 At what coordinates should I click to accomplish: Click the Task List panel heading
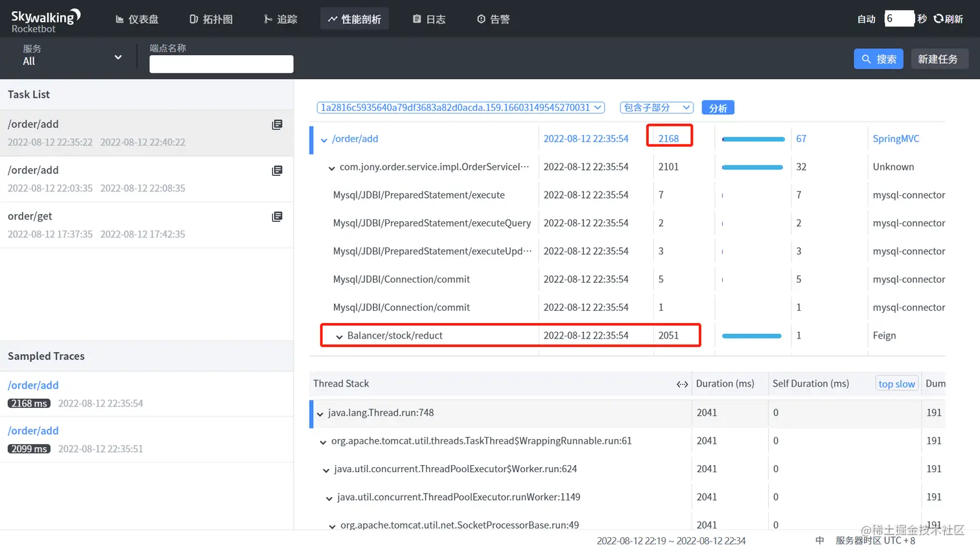[x=29, y=95]
